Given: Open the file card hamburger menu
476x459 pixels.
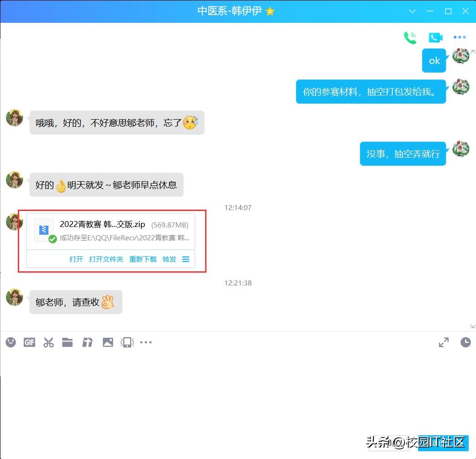Looking at the screenshot, I should (186, 259).
